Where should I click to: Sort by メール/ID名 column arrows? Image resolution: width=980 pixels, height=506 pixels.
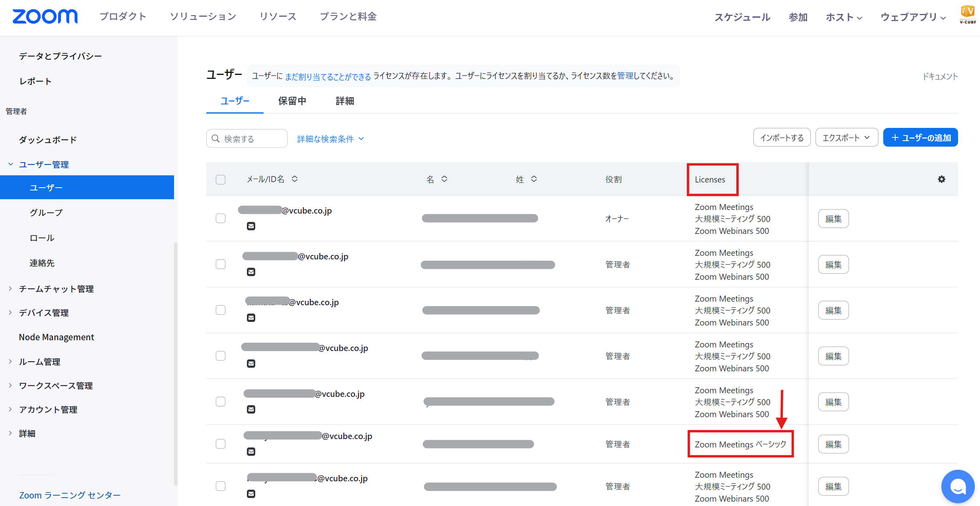[295, 179]
